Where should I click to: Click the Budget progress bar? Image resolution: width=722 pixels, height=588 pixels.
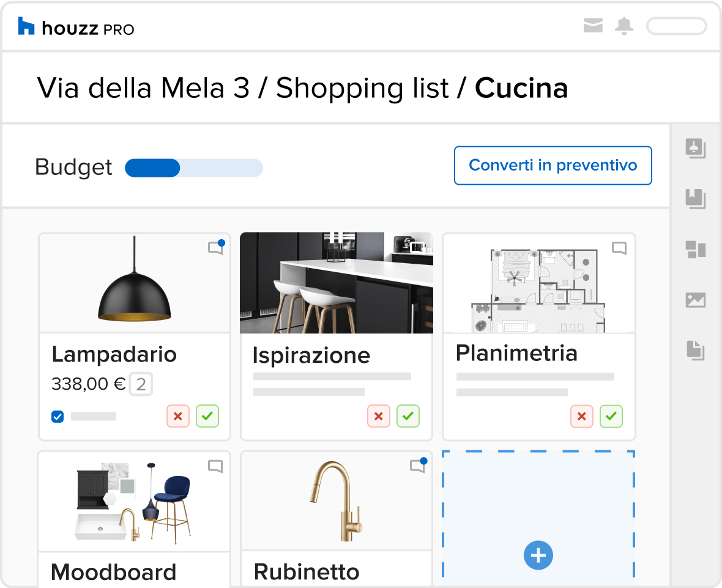tap(194, 168)
